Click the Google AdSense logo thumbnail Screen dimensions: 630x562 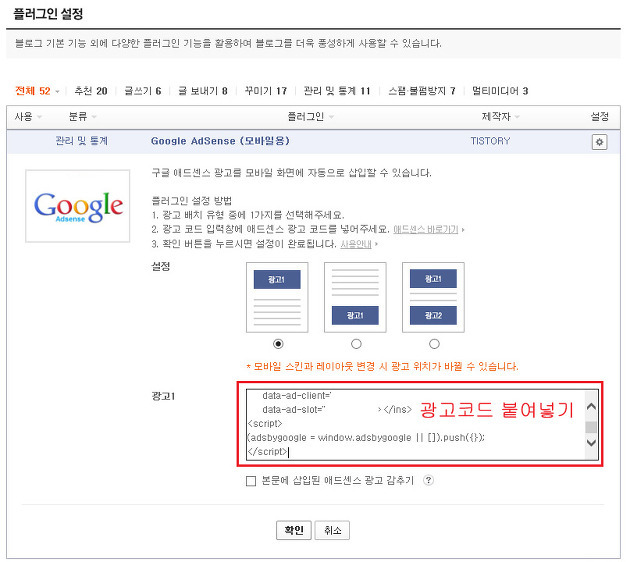78,206
